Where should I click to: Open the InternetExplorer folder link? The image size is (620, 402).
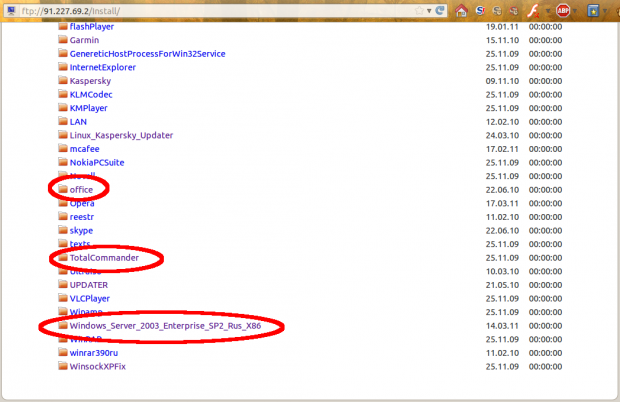click(102, 68)
